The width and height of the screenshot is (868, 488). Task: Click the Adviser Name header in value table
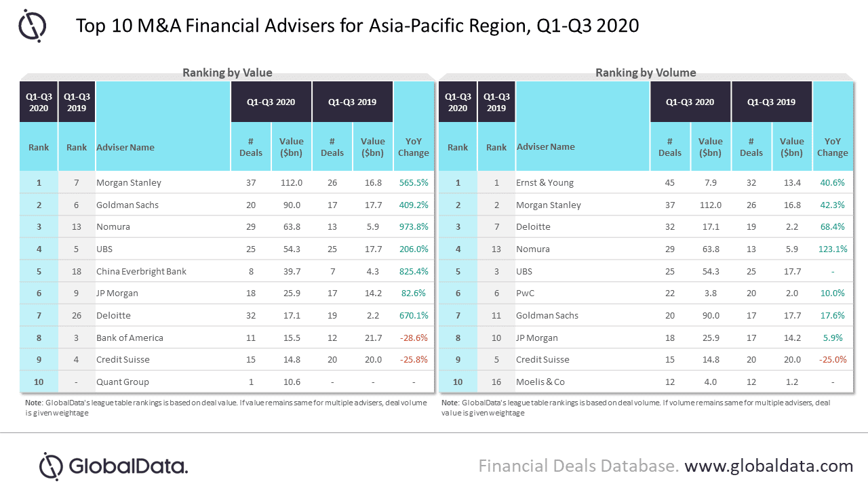(125, 147)
